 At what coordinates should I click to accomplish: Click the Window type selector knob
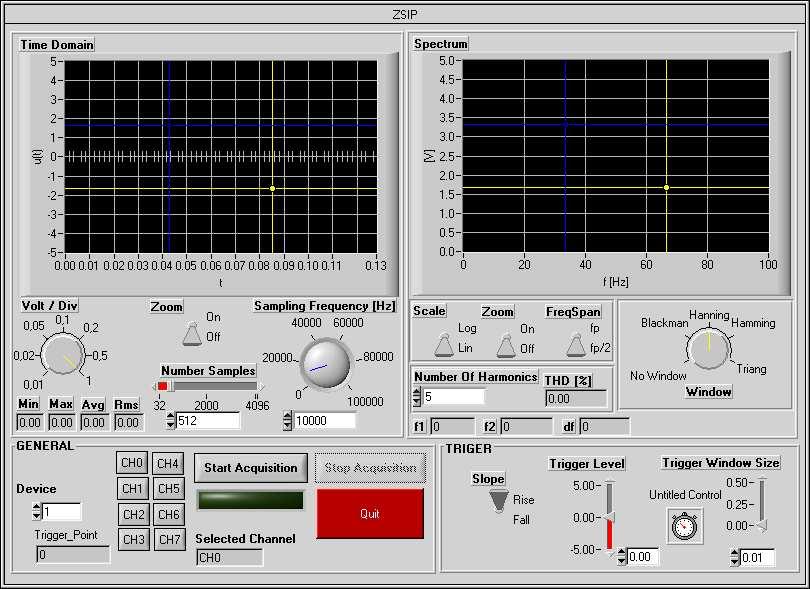(x=709, y=348)
